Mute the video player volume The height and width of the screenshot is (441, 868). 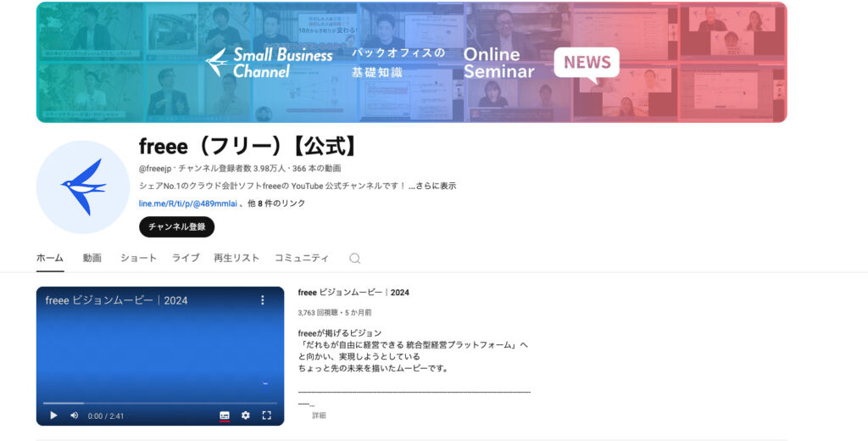point(75,415)
